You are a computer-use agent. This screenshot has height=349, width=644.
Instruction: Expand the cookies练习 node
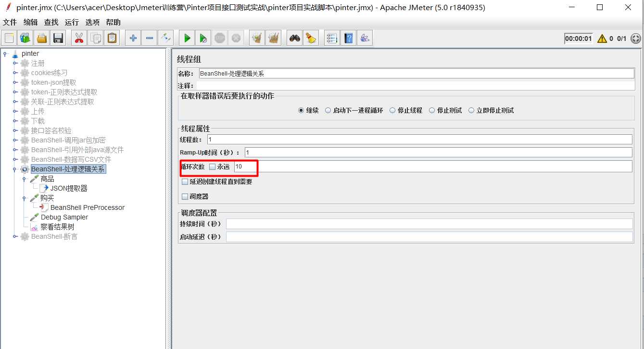click(15, 73)
